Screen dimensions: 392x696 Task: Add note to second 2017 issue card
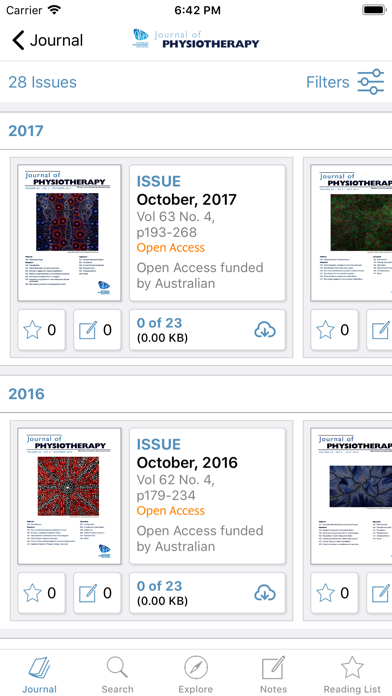tap(380, 330)
